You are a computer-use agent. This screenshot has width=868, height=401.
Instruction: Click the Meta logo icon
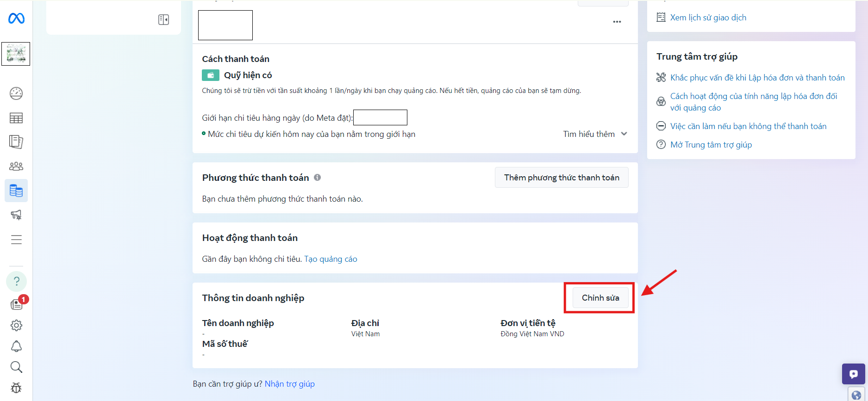(16, 19)
